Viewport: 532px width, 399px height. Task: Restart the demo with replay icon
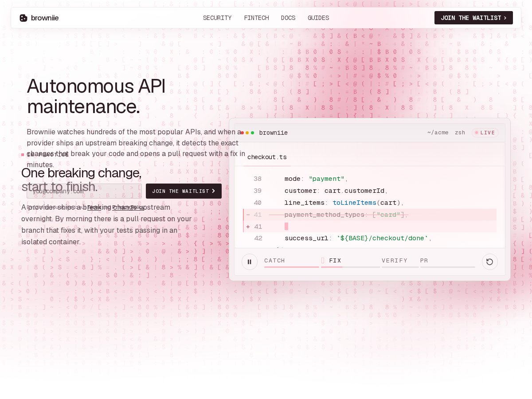pos(490,262)
